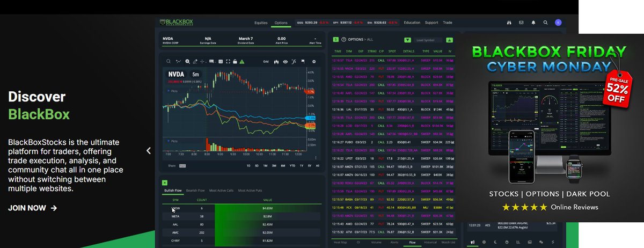Click the header search magnifier icon
Image resolution: width=644 pixels, height=248 pixels.
(545, 23)
